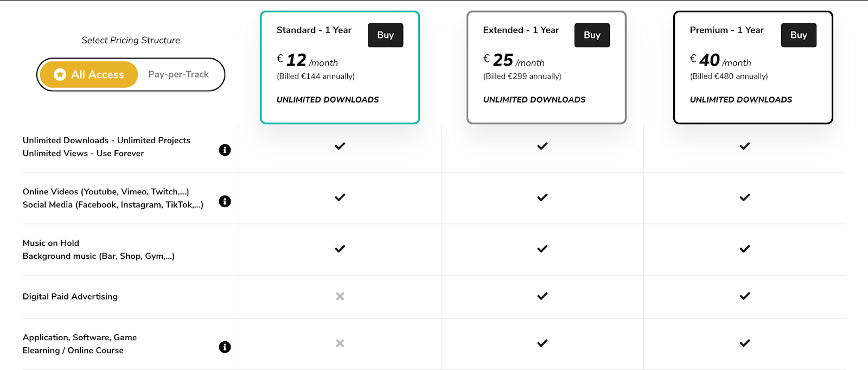868x370 pixels.
Task: Click the Premium plan's Unlimited Downloads label
Action: coord(741,100)
